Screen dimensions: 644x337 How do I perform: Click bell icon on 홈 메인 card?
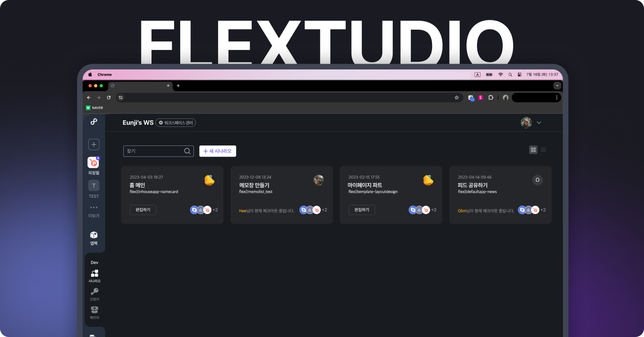click(209, 180)
